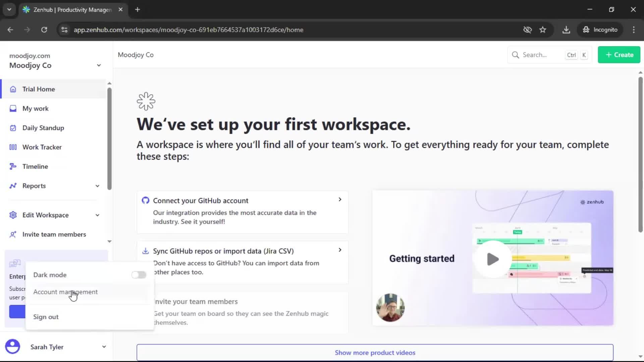Open the Timeline view
The image size is (644, 362).
click(35, 166)
